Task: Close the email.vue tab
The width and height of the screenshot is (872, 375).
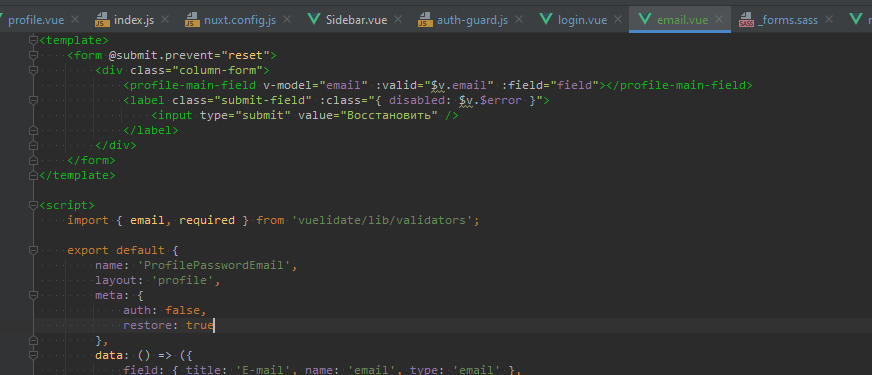Action: pos(719,20)
